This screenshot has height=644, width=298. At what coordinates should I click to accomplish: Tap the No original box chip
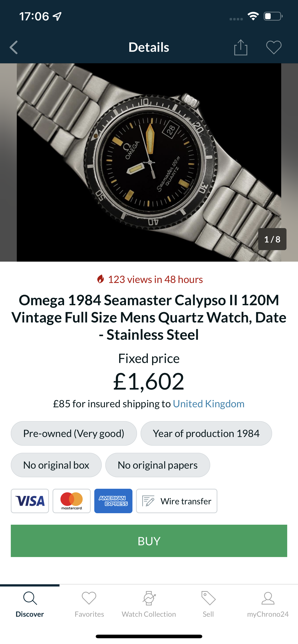click(56, 465)
